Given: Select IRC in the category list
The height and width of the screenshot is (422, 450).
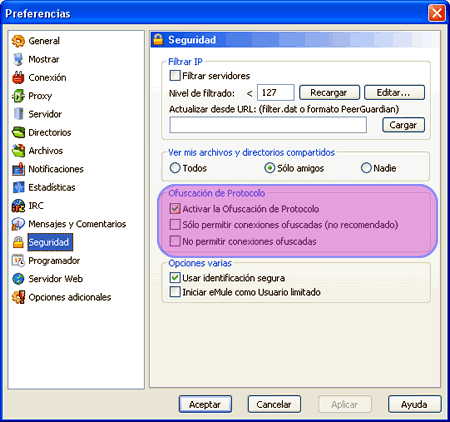Looking at the screenshot, I should tap(36, 206).
